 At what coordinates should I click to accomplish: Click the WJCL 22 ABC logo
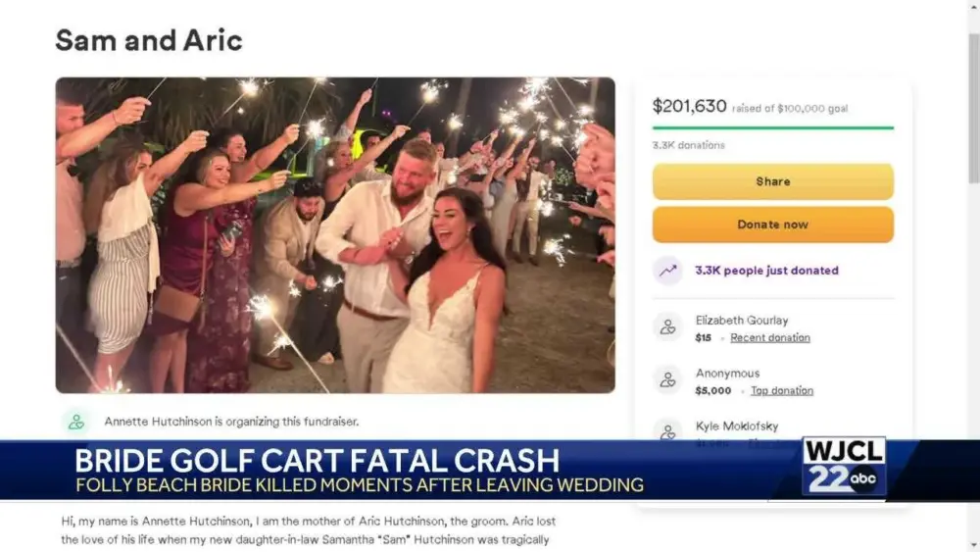pos(843,467)
